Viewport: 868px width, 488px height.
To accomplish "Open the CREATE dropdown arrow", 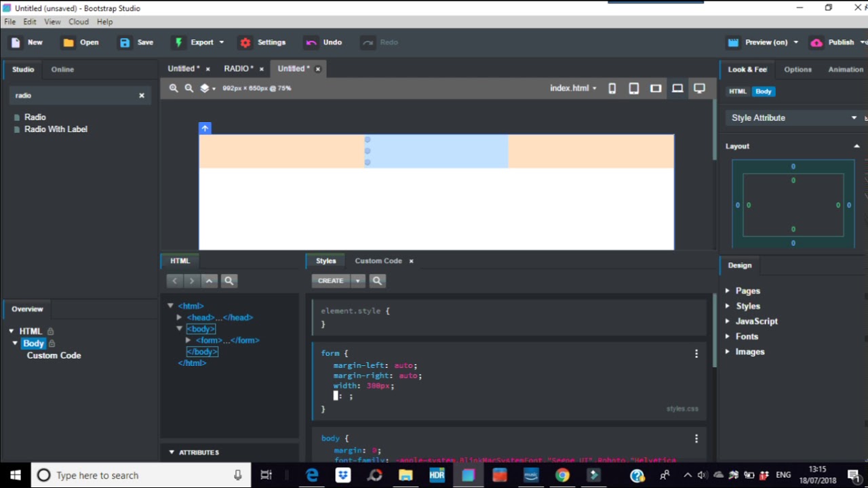I will point(357,281).
